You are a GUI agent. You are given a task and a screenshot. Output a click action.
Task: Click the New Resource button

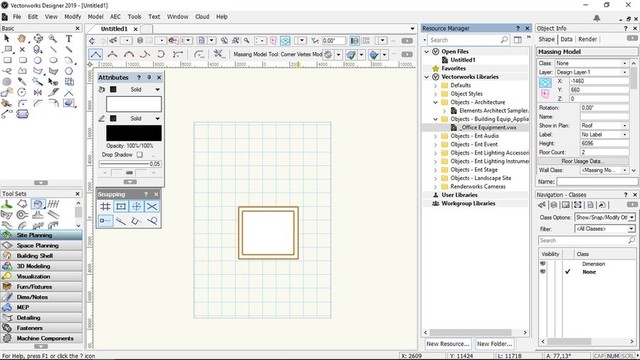click(448, 344)
